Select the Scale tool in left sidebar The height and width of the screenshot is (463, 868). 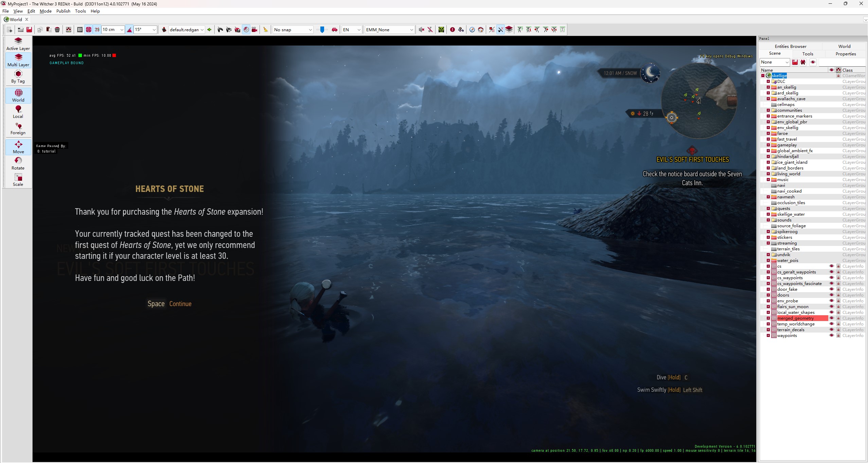click(x=18, y=179)
